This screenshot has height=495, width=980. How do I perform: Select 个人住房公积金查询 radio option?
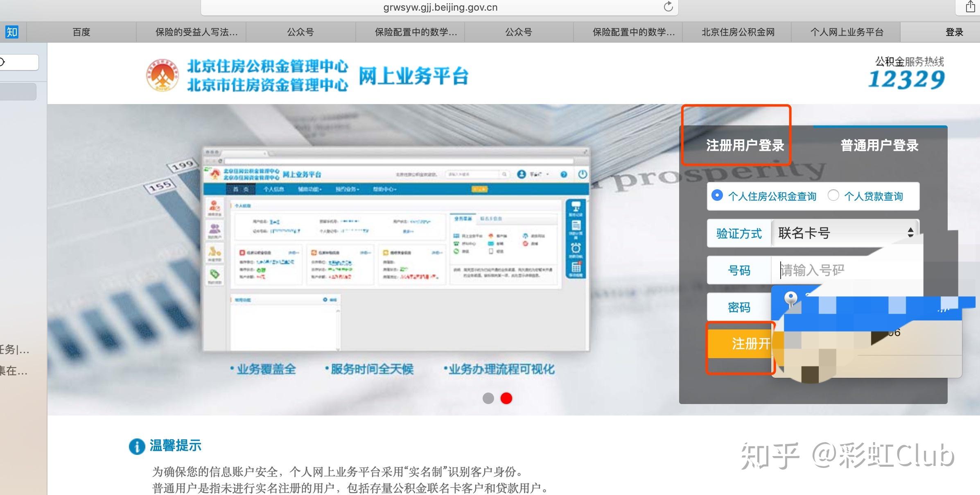pos(717,195)
